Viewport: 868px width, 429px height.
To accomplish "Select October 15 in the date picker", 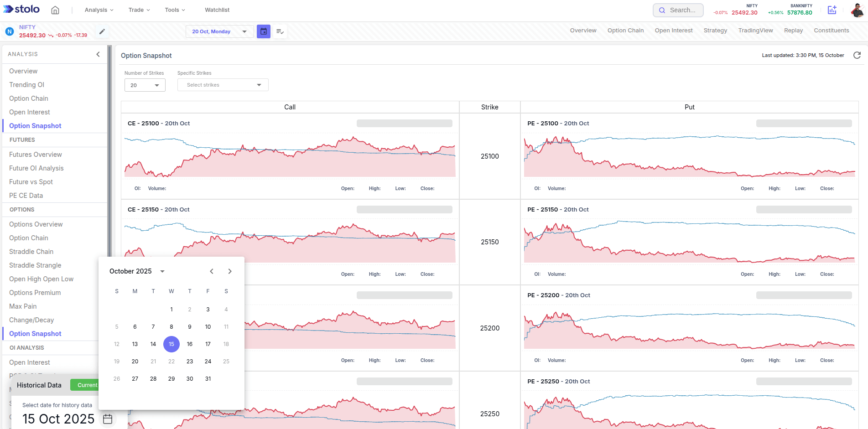I will pyautogui.click(x=172, y=344).
